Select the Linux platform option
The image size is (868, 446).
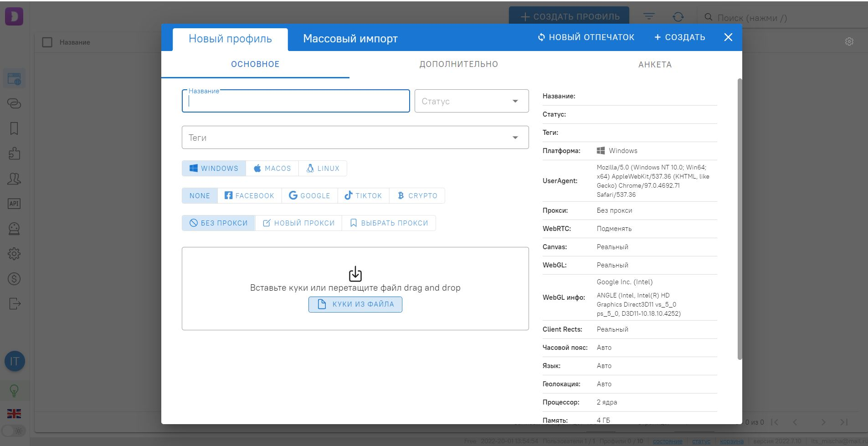[323, 168]
